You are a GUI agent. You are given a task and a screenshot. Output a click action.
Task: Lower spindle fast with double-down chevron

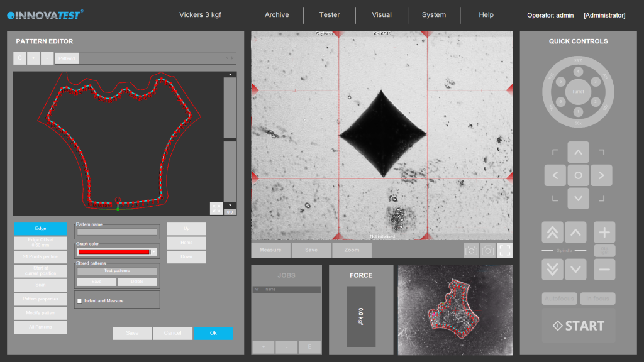point(552,269)
